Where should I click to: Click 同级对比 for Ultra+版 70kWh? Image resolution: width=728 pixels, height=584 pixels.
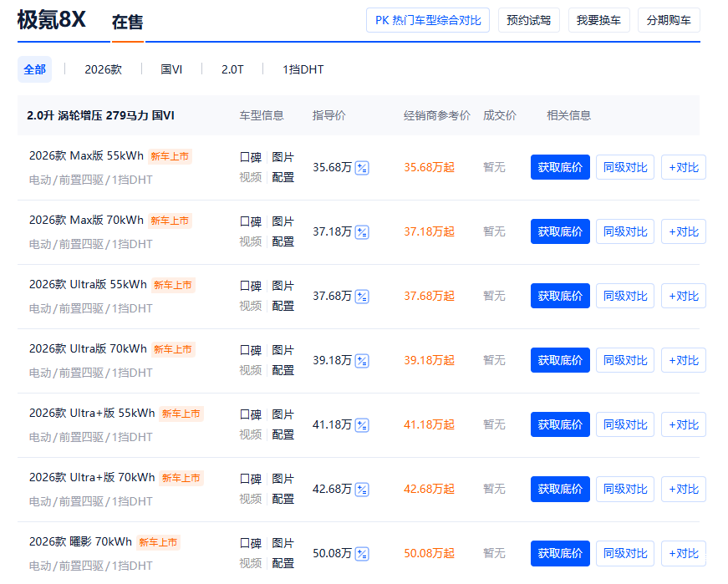point(625,489)
